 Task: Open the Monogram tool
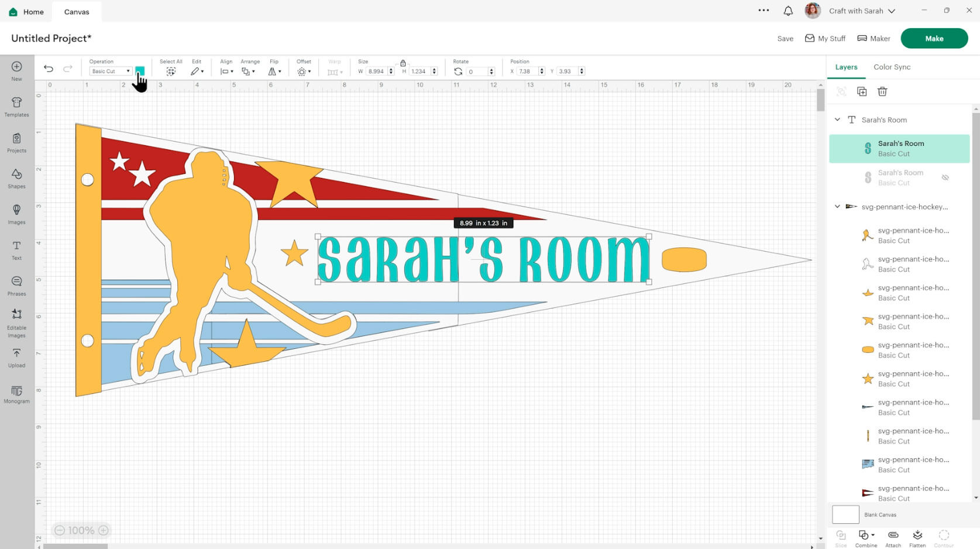click(x=16, y=393)
